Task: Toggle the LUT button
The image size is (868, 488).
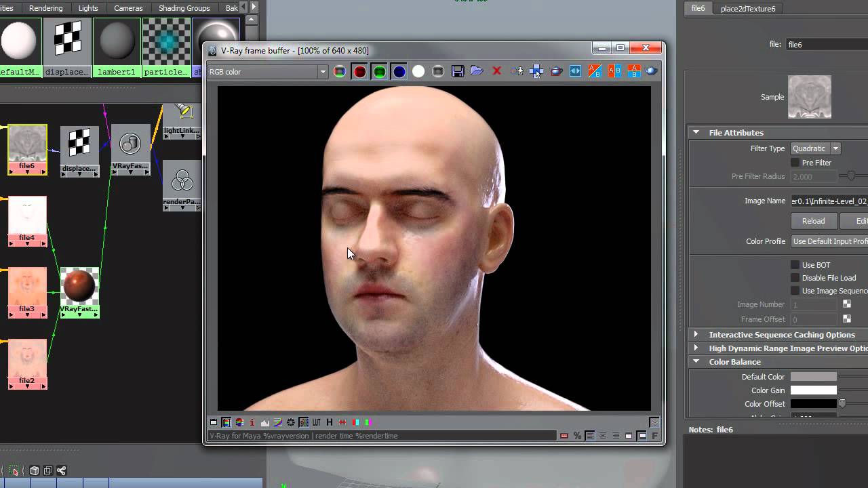Action: [x=317, y=422]
